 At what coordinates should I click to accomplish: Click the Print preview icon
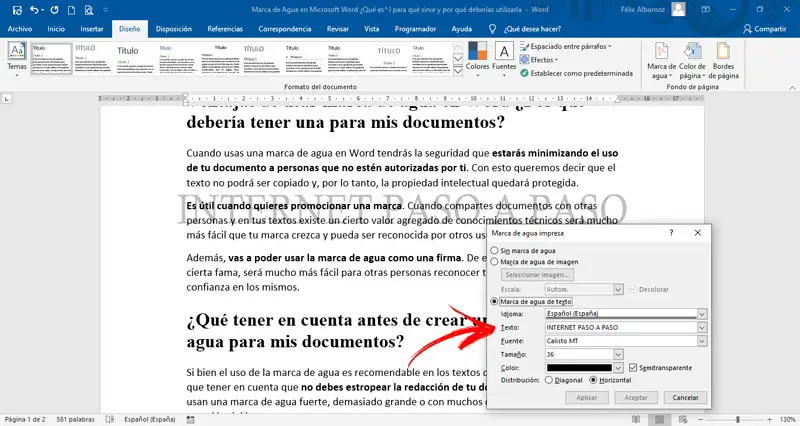(89, 10)
